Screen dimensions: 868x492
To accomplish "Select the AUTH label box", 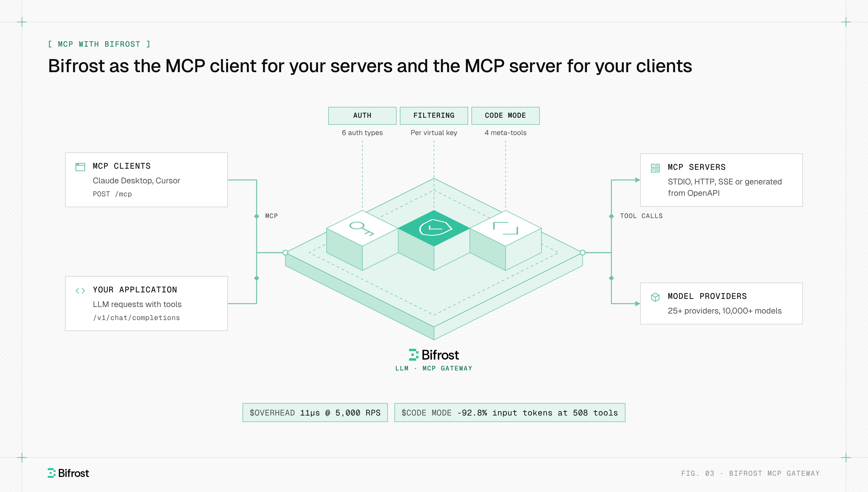I will pyautogui.click(x=362, y=116).
